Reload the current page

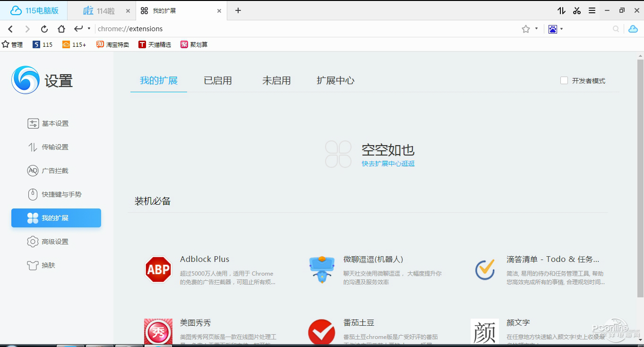(x=44, y=29)
